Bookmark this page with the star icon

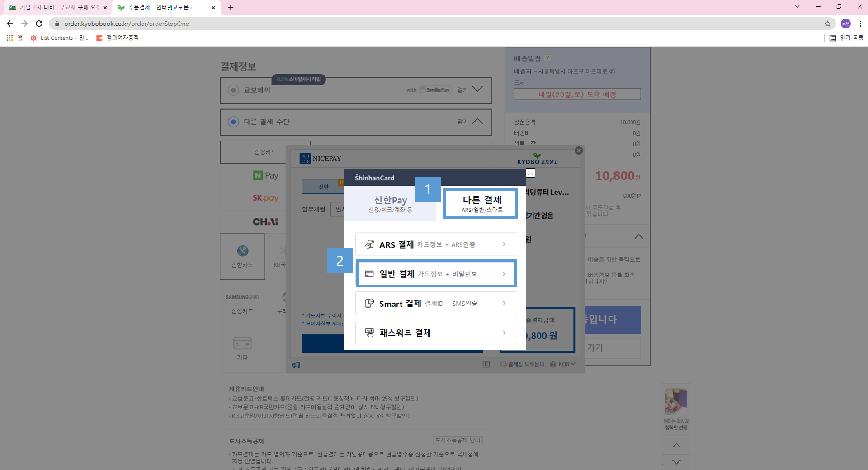pyautogui.click(x=828, y=23)
